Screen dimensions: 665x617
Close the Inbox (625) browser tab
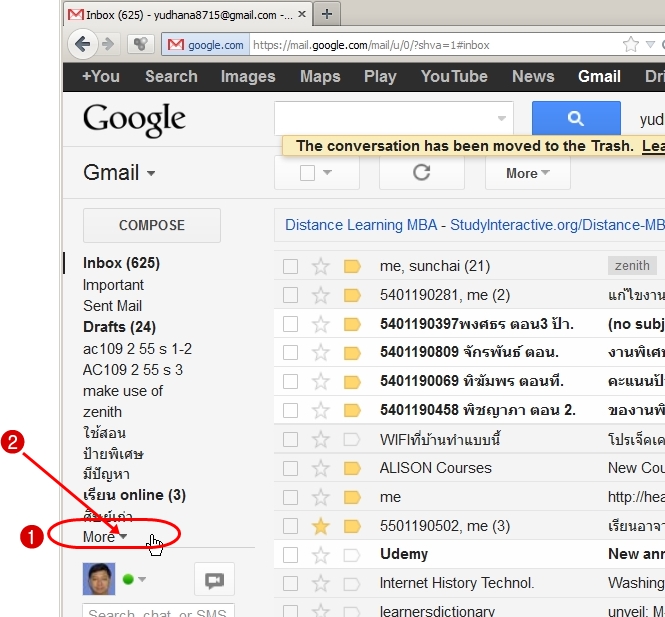tap(302, 14)
